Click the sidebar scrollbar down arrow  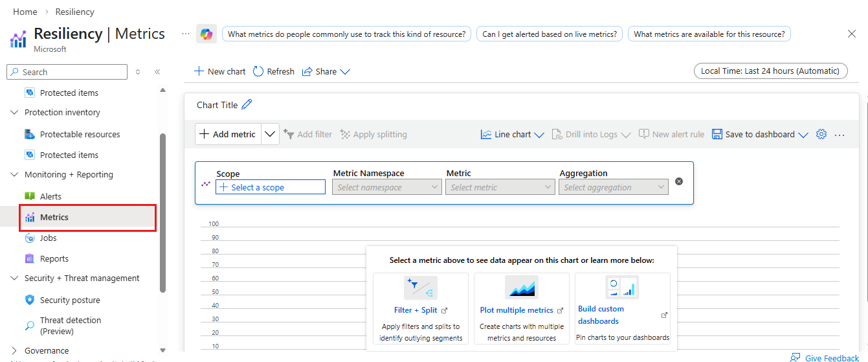(162, 350)
